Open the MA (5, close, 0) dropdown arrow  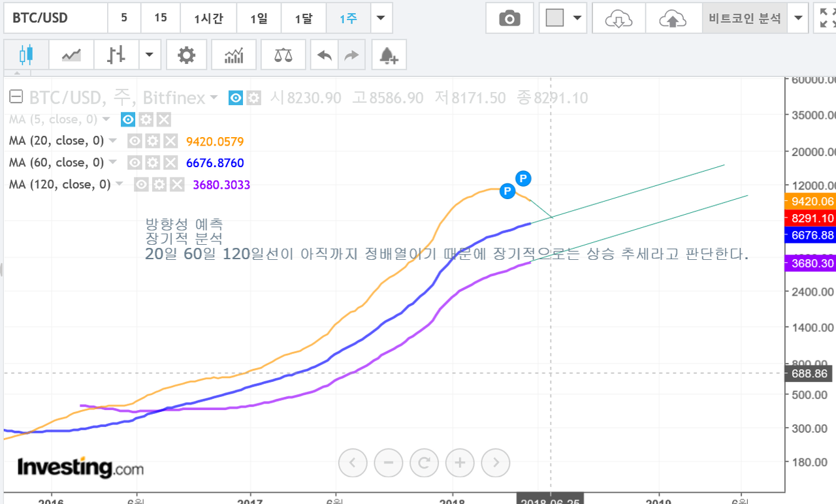pos(106,120)
